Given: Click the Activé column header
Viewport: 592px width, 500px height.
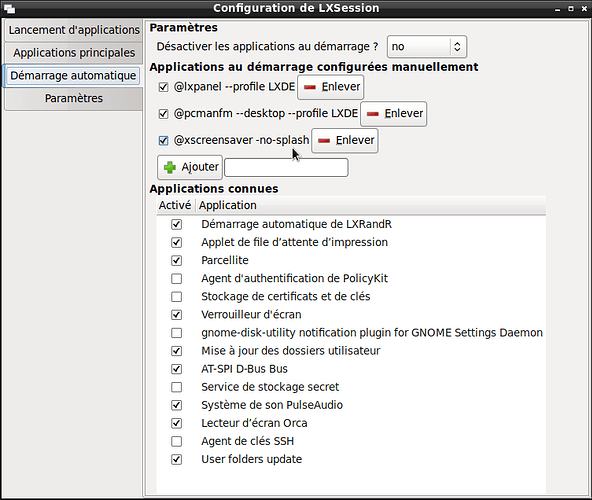Looking at the screenshot, I should [175, 205].
